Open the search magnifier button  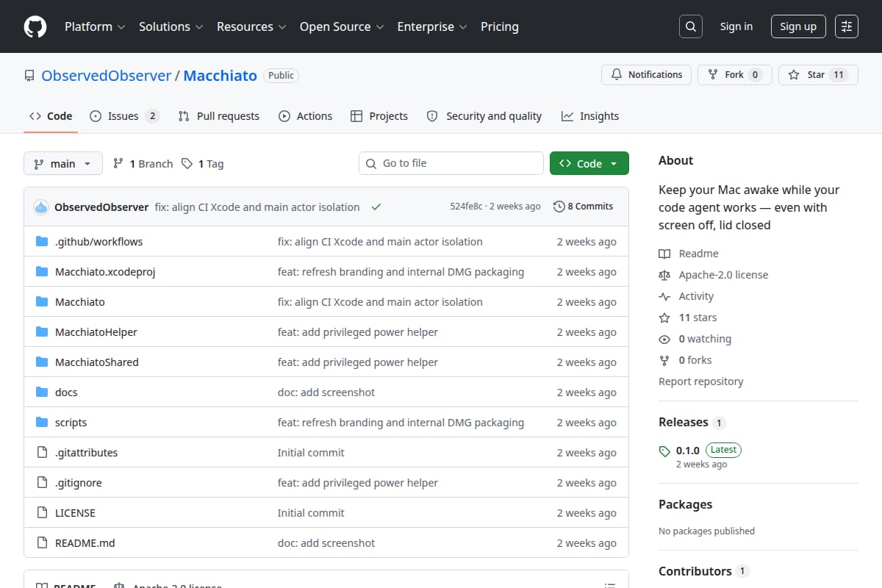click(690, 26)
